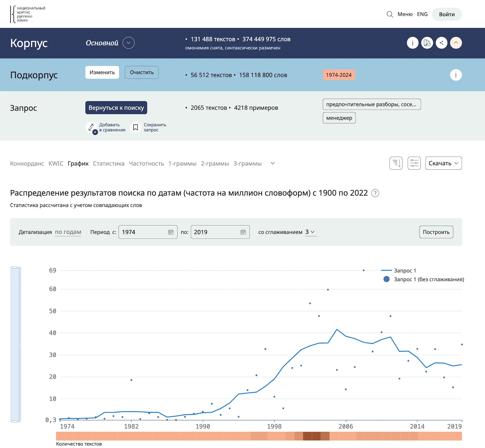Image resolution: width=485 pixels, height=448 pixels.
Task: Collapse the corpus panel with up-arrow icon
Action: pos(456,43)
